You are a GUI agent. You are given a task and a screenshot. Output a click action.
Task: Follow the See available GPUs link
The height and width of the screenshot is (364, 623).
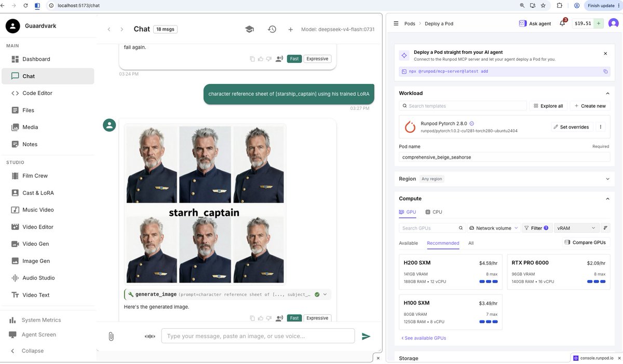(x=424, y=338)
